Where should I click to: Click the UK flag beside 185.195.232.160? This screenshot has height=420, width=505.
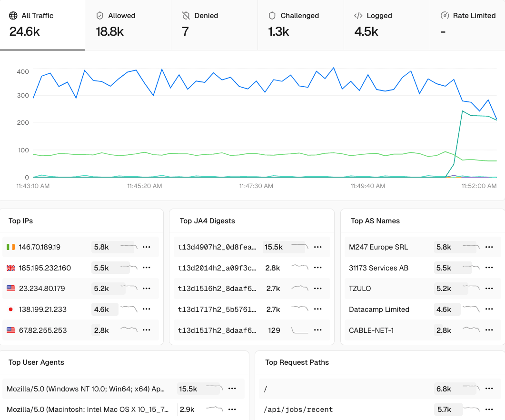[11, 268]
